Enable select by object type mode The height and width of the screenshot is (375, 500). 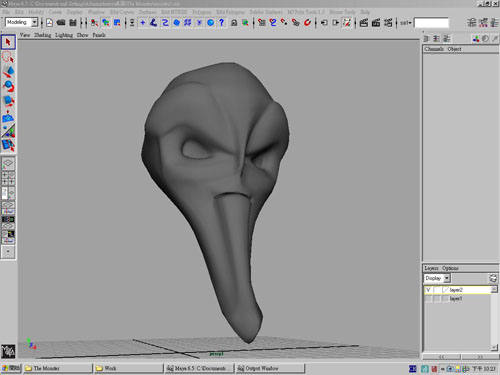tap(106, 23)
